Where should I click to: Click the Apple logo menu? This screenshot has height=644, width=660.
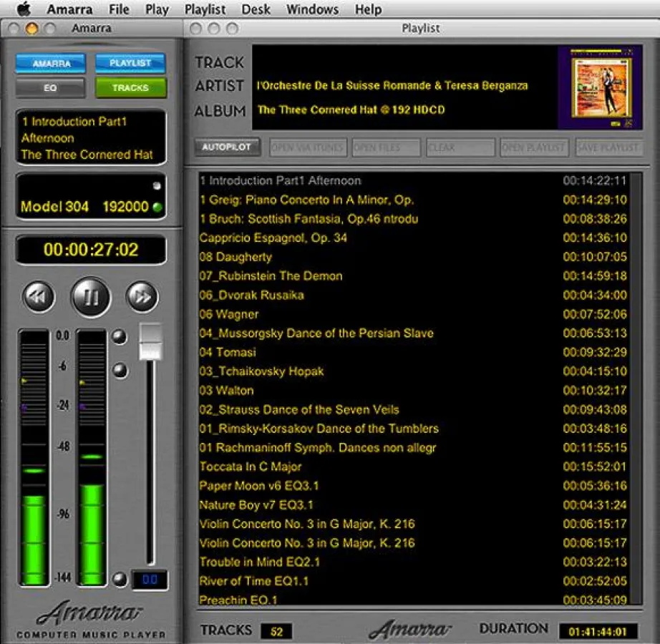click(24, 9)
